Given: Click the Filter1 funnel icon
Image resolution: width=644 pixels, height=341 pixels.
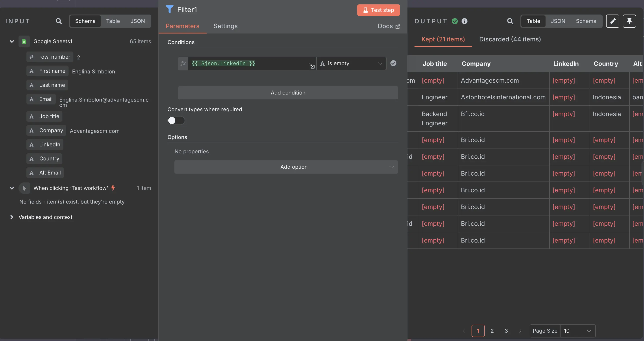Looking at the screenshot, I should (x=170, y=9).
